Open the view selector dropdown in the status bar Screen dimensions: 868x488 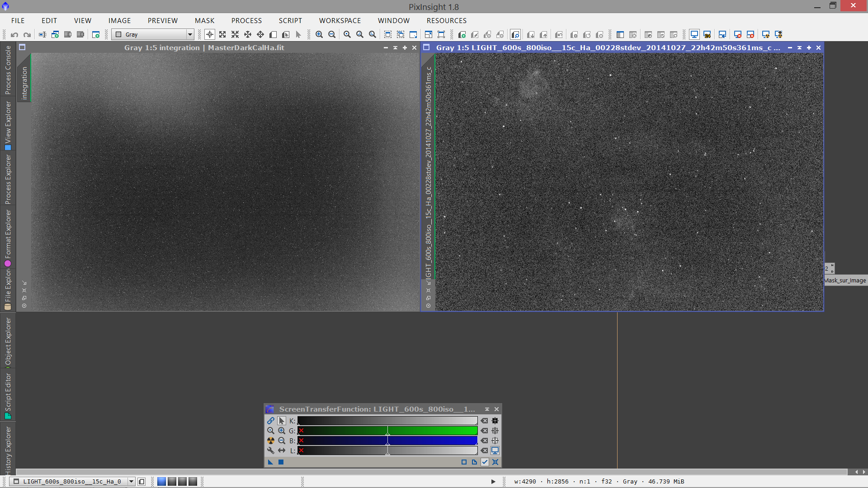131,481
